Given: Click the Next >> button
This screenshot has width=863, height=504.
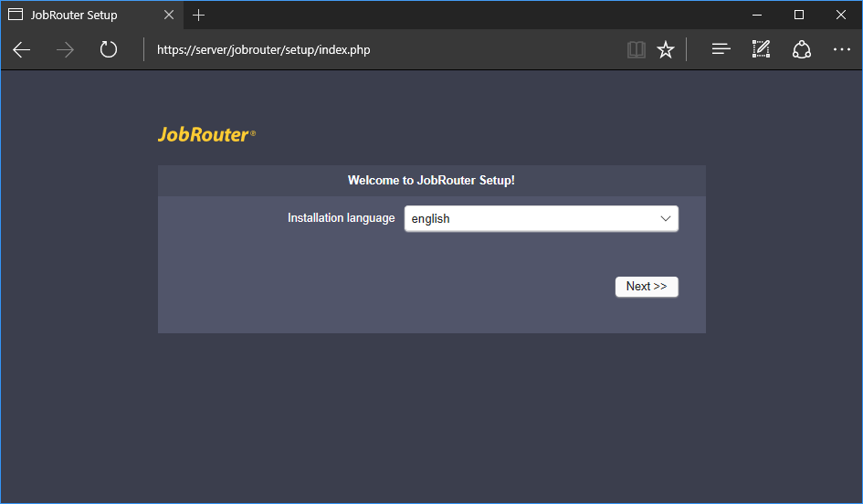Looking at the screenshot, I should [647, 287].
